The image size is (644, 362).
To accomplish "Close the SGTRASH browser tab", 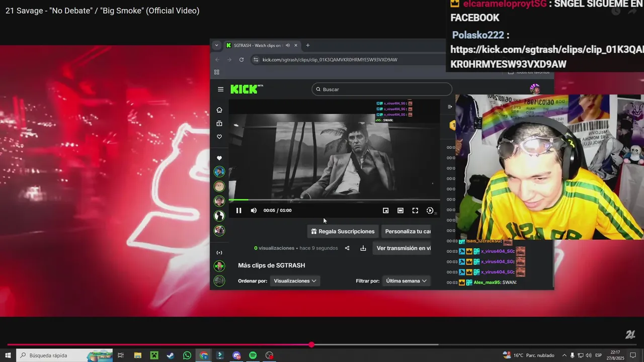I will tap(296, 45).
